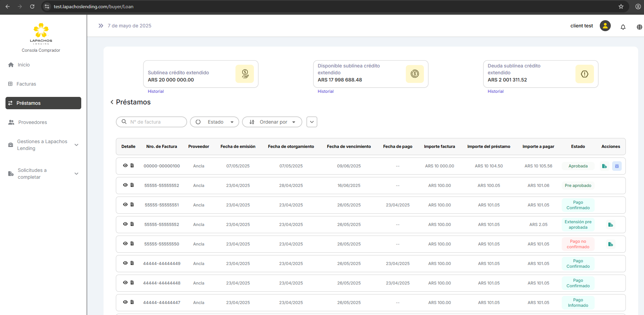Click eye icon for invoice 55555-55555550
644x315 pixels.
click(x=125, y=244)
